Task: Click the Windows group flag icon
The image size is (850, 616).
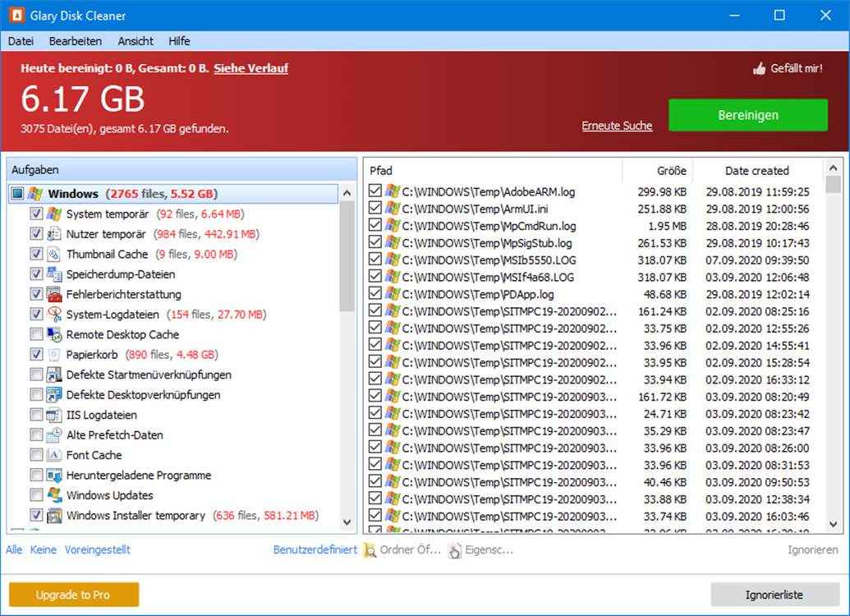Action: (36, 194)
